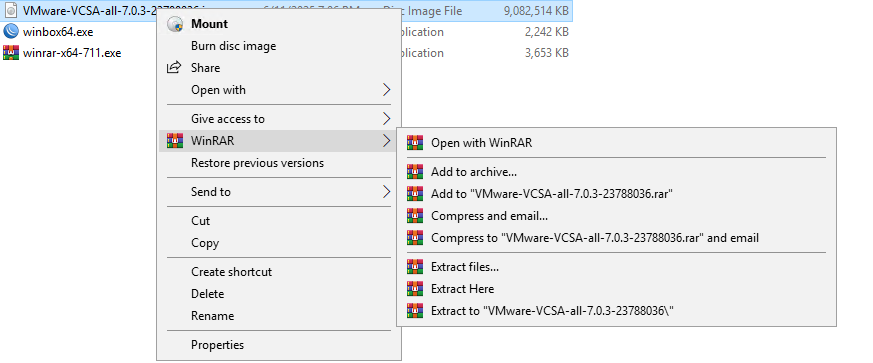The width and height of the screenshot is (873, 363).
Task: Choose Extract Here
Action: coord(616,289)
